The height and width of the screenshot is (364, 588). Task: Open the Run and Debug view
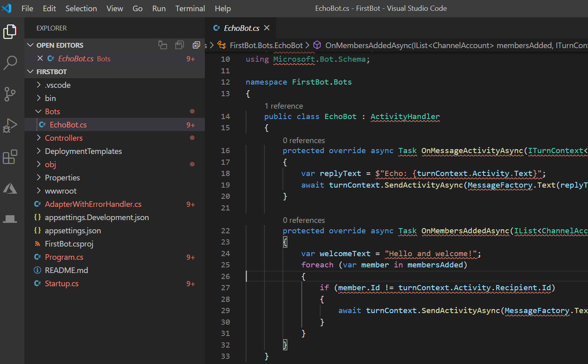point(10,125)
